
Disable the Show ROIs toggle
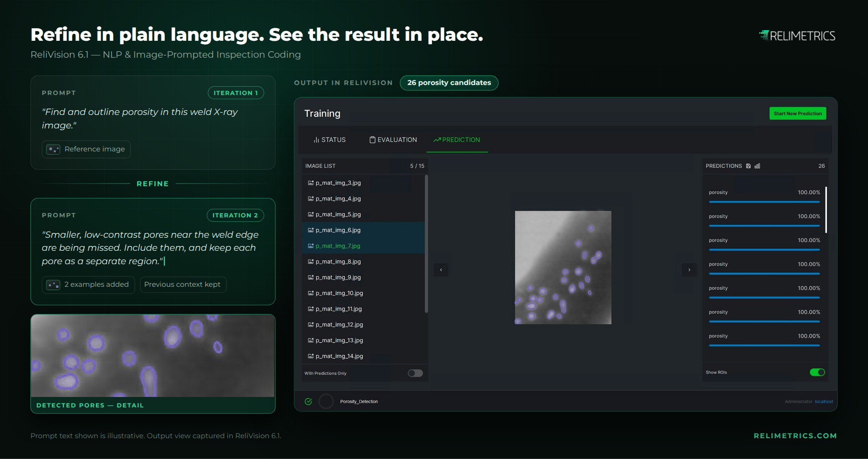point(817,372)
